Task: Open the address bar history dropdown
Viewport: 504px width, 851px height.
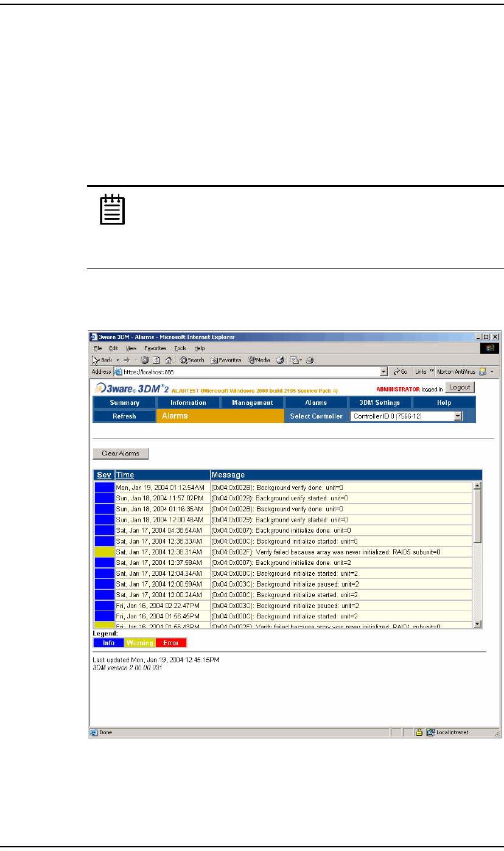Action: [383, 371]
